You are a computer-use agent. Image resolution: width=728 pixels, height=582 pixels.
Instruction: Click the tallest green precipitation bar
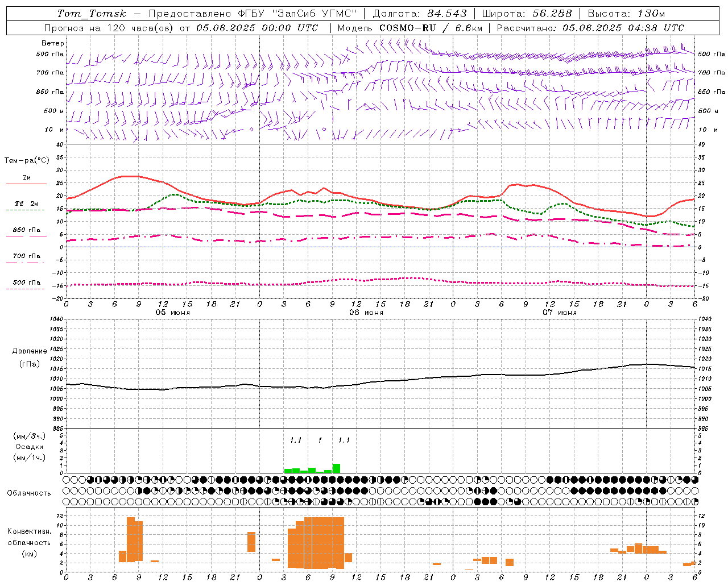pyautogui.click(x=336, y=468)
